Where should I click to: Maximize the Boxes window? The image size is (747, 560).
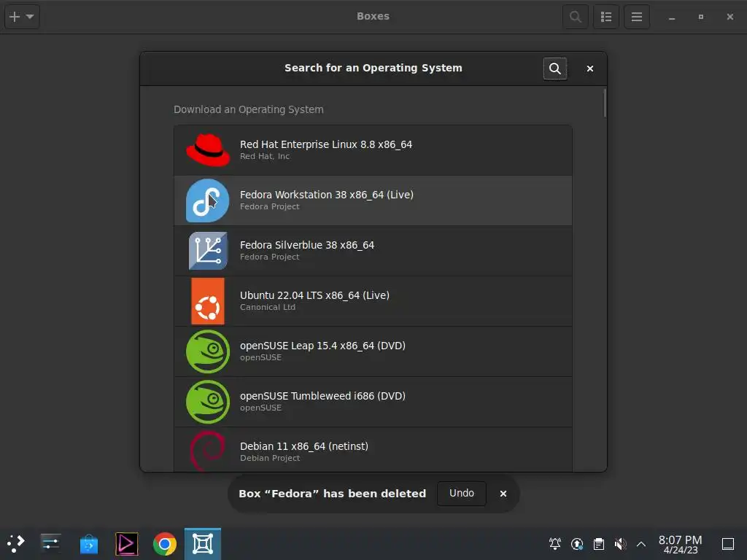coord(701,17)
